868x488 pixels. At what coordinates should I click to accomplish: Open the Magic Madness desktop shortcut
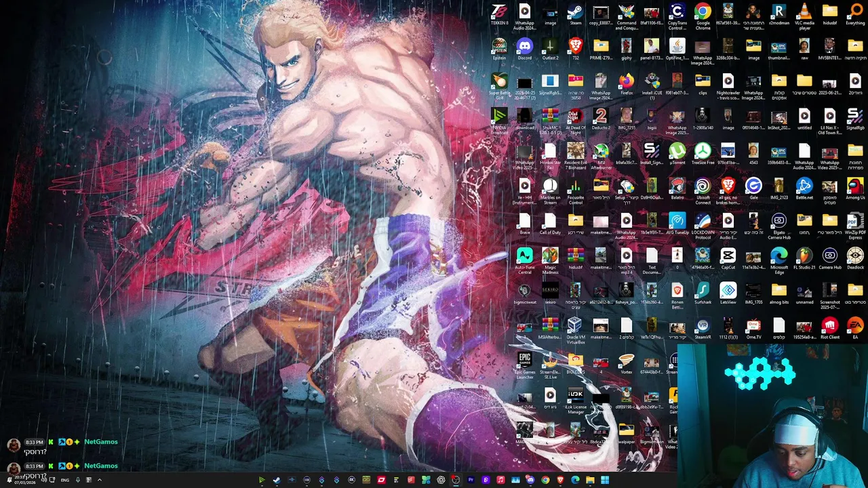tap(550, 262)
